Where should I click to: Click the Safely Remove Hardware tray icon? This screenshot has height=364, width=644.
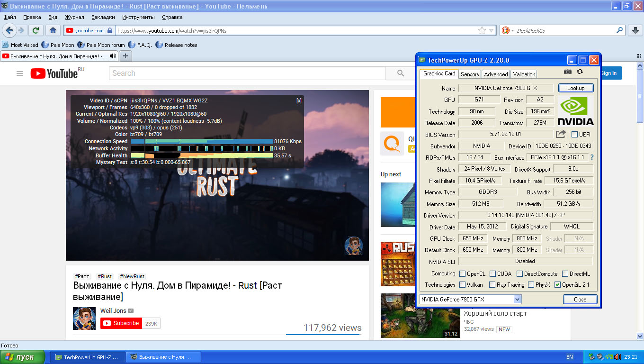point(591,357)
